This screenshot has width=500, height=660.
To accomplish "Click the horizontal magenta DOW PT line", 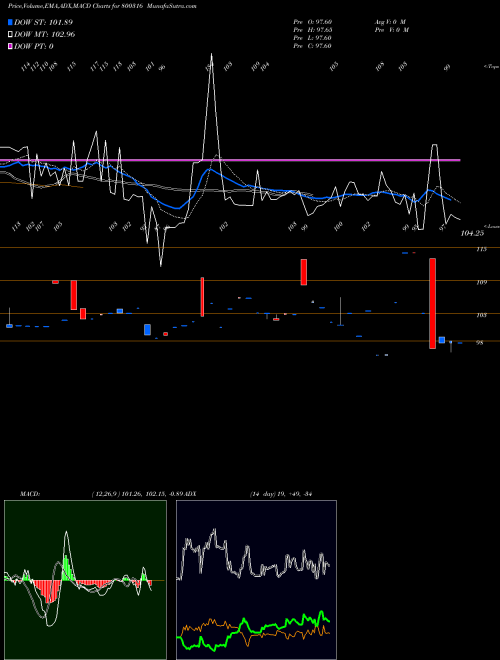I will point(230,160).
